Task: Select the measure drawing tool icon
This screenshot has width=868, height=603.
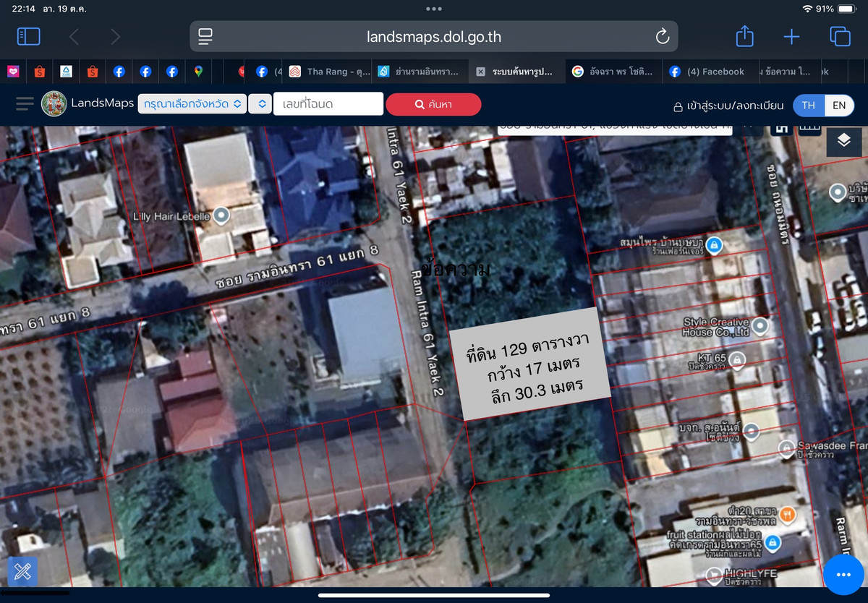Action: 22,572
